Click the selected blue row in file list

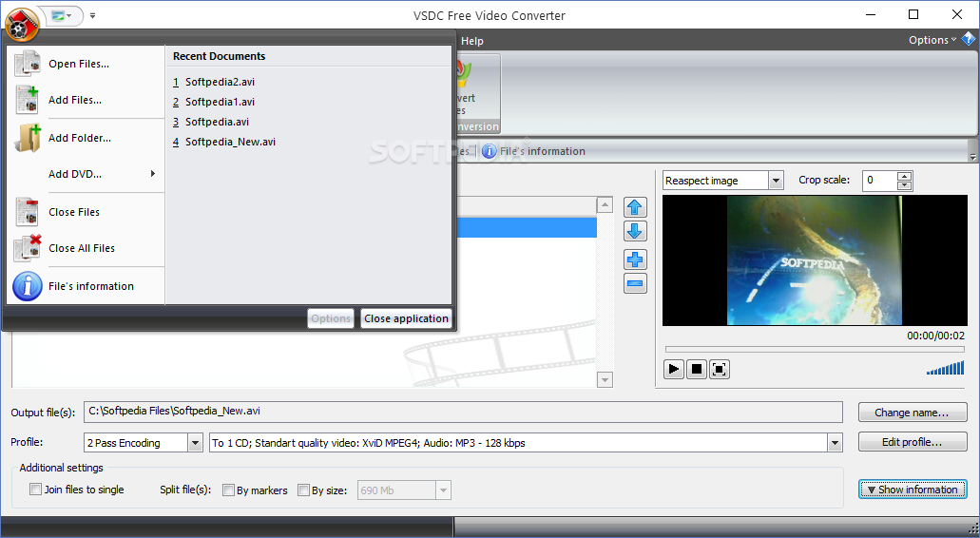pos(527,227)
